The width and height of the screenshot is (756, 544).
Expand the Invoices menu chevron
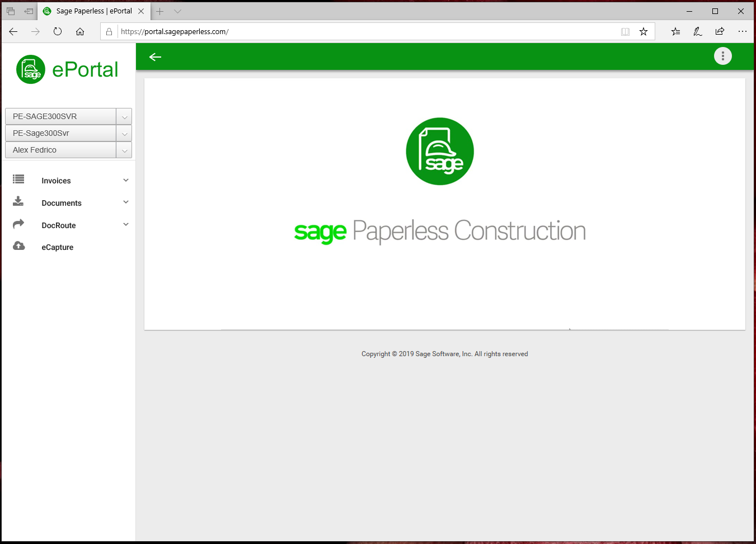point(126,180)
